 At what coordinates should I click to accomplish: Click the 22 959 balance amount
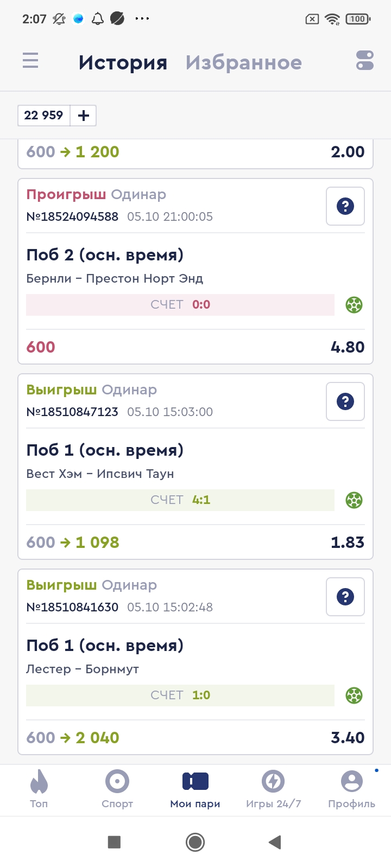point(44,116)
